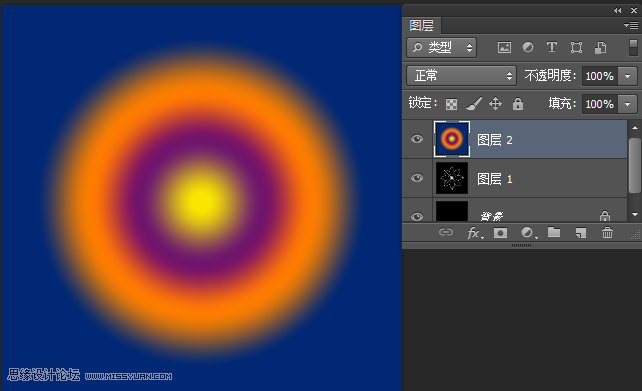Image resolution: width=642 pixels, height=391 pixels.
Task: Add layer mask icon
Action: coord(500,233)
